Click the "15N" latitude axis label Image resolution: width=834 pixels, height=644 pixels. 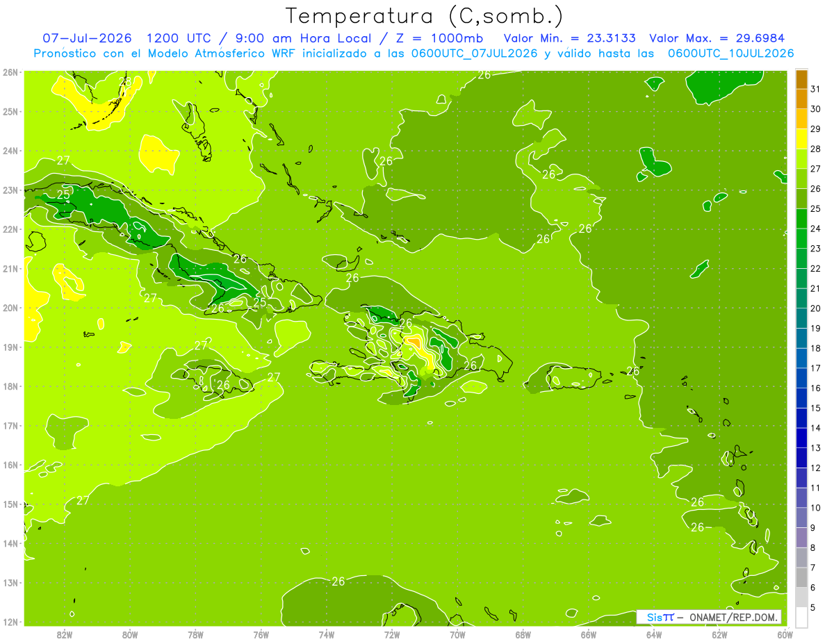[x=10, y=504]
